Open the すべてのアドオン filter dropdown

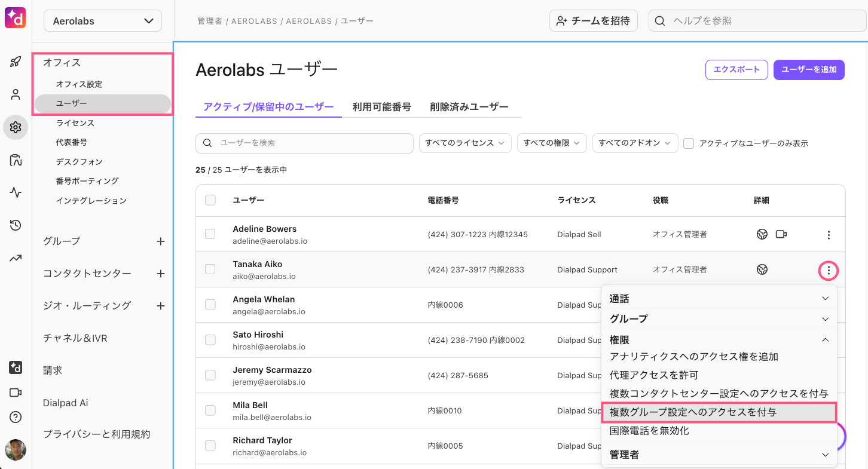click(x=635, y=143)
